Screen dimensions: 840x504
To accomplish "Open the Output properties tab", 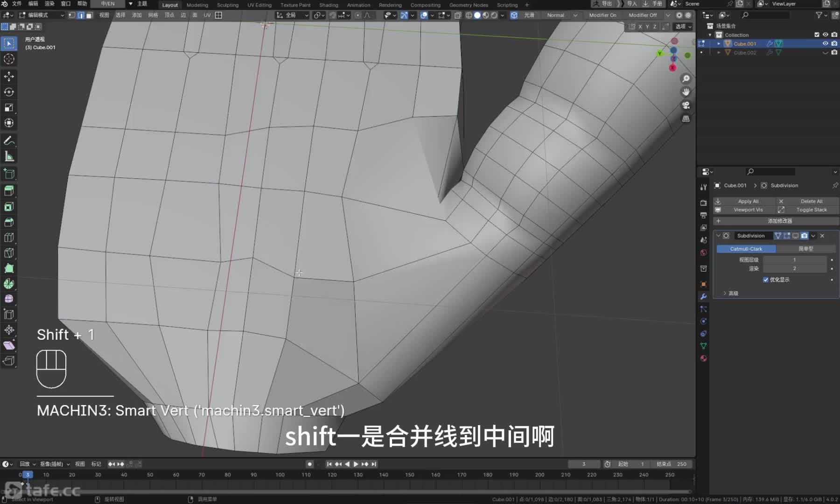I will [703, 215].
